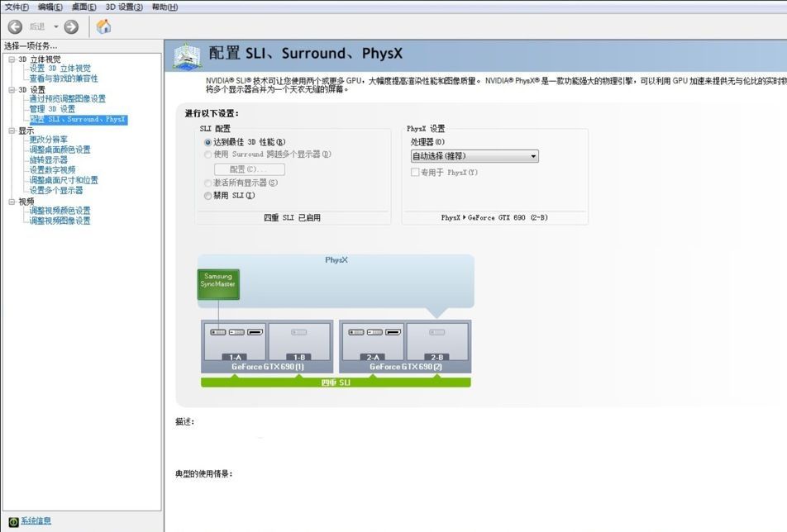787x532 pixels.
Task: Select 配置 SLI、Surround、PhysX tree item
Action: coord(79,119)
